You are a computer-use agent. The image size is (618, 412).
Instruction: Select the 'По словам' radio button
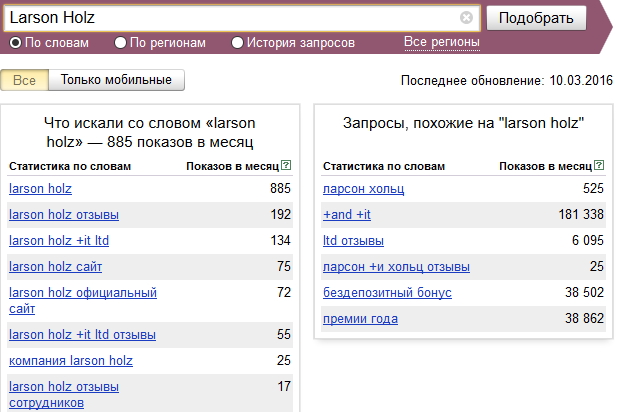(x=15, y=43)
